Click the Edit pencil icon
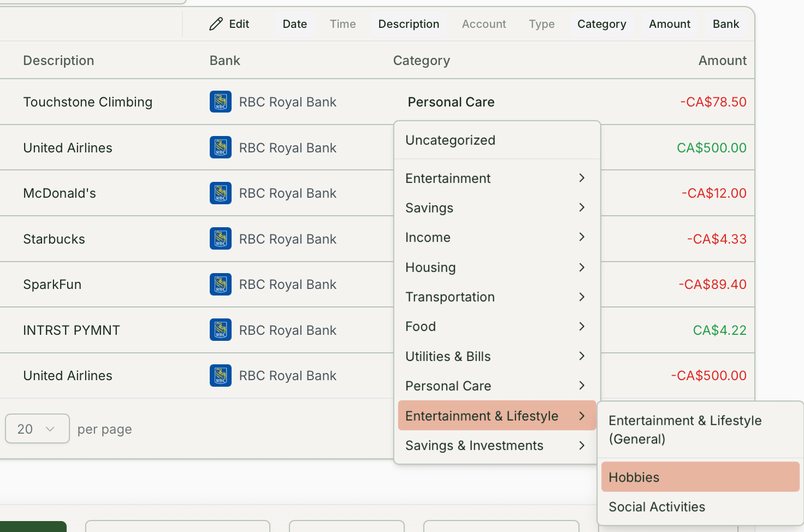 pos(216,24)
